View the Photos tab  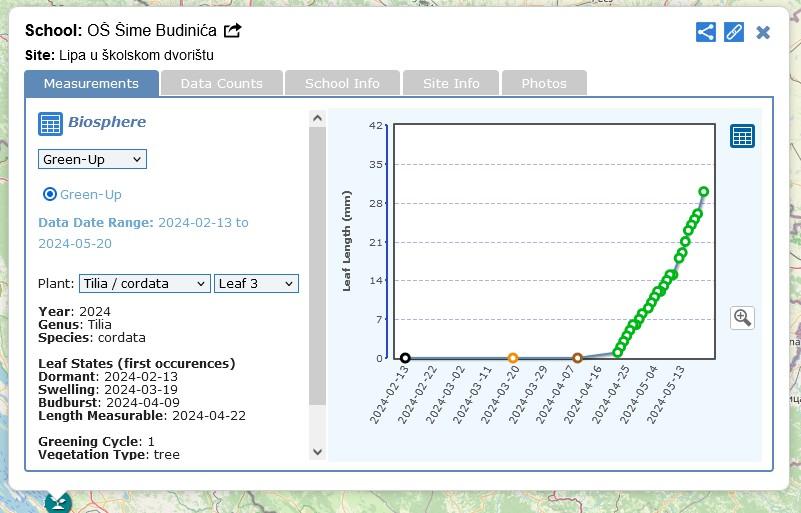(544, 83)
